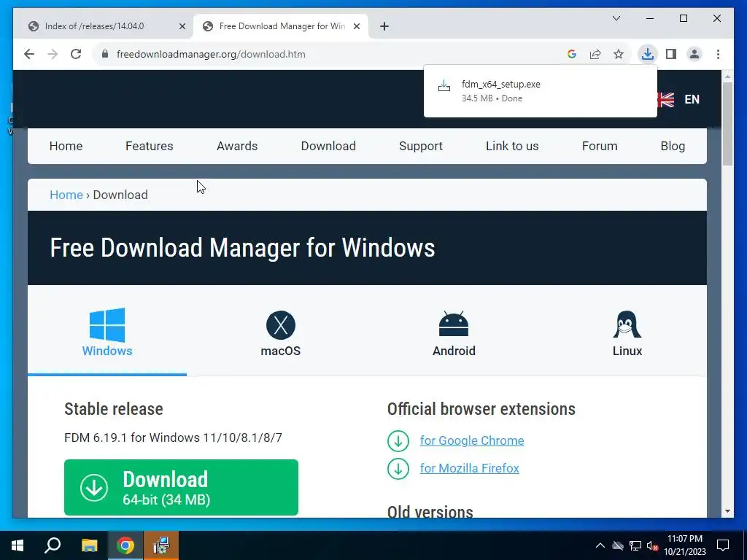This screenshot has width=747, height=560.
Task: Select the Android platform tab
Action: coord(454,333)
